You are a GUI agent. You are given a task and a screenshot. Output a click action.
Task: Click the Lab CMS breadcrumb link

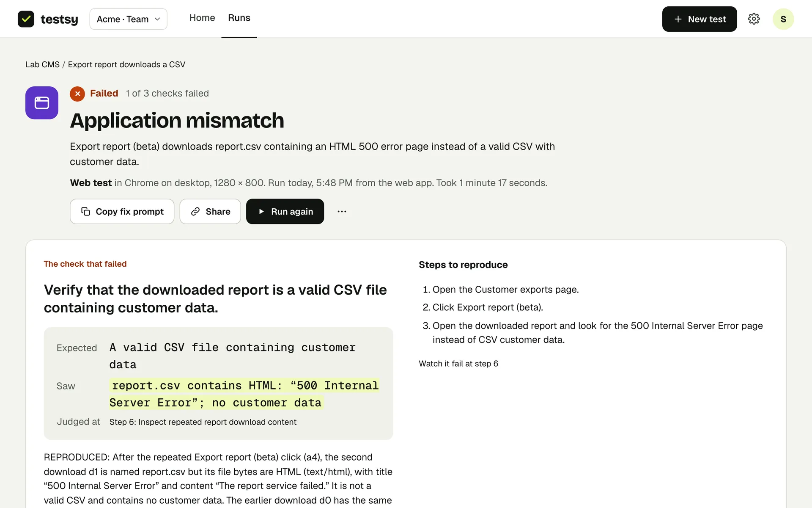(42, 64)
